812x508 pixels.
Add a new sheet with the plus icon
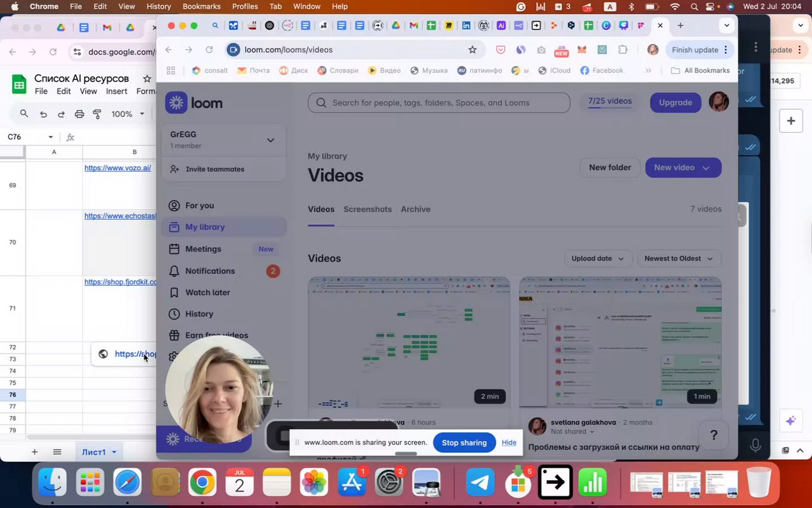[35, 451]
